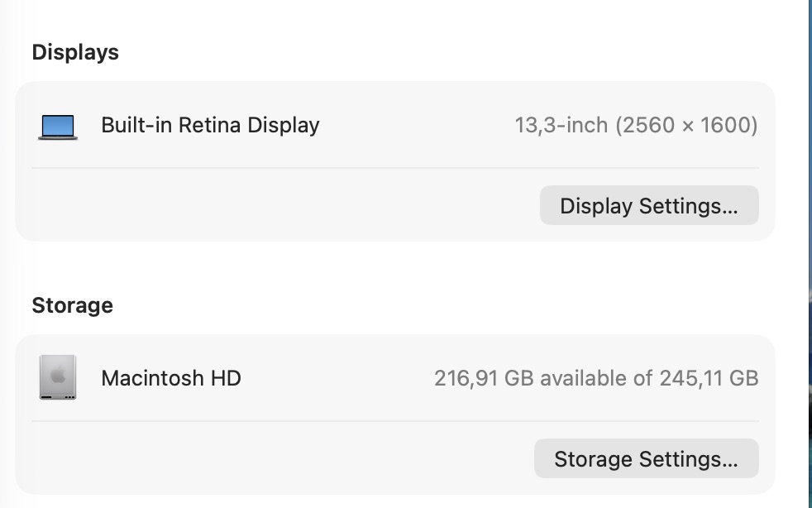Click blank area right of Displays heading
This screenshot has height=508, width=812.
coord(413,52)
